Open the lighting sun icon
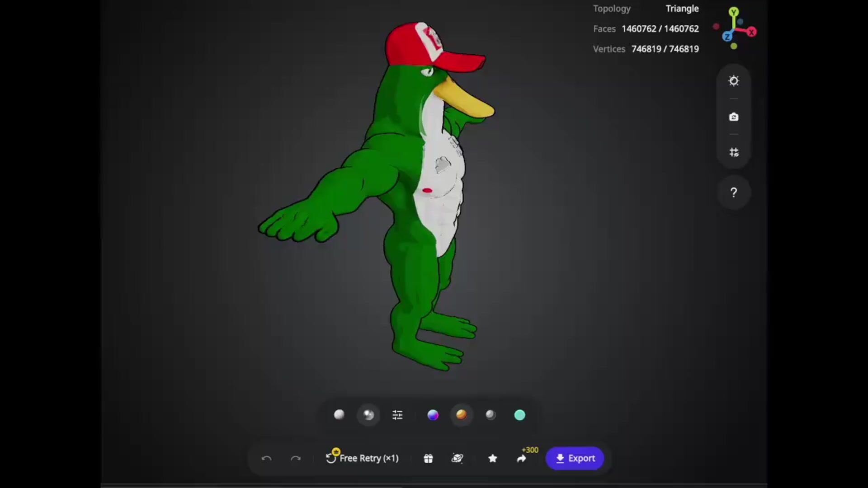The image size is (868, 488). [734, 81]
